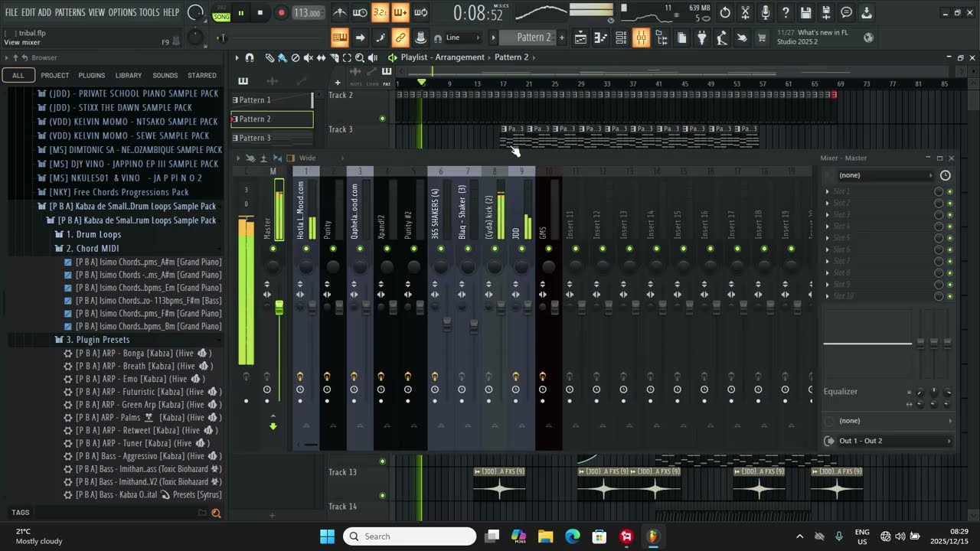Image resolution: width=980 pixels, height=551 pixels.
Task: Open mixer Wide layout dropdown
Action: [x=307, y=158]
